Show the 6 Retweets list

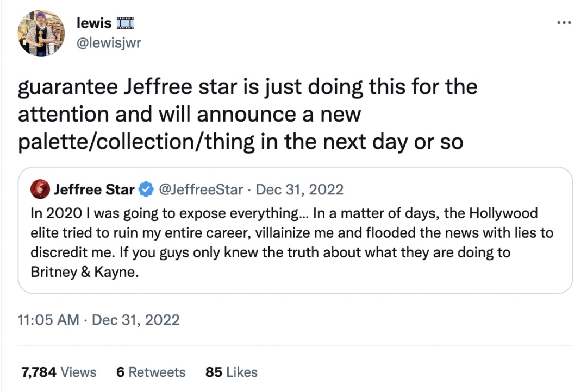pyautogui.click(x=151, y=372)
